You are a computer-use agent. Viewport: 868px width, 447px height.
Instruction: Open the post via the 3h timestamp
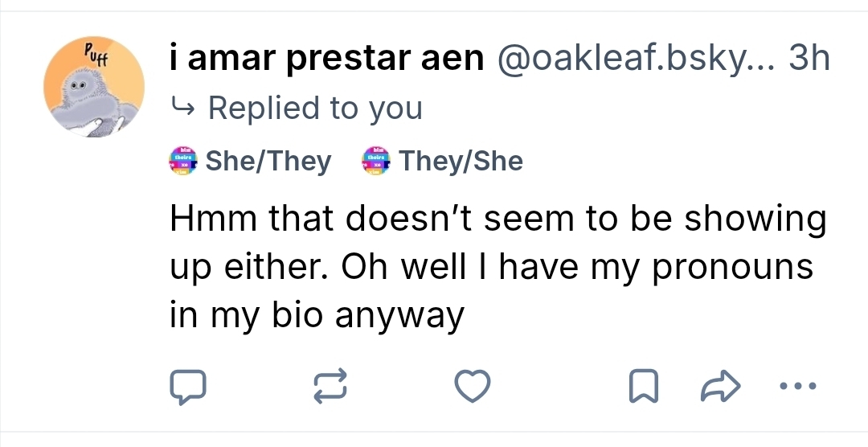[809, 59]
